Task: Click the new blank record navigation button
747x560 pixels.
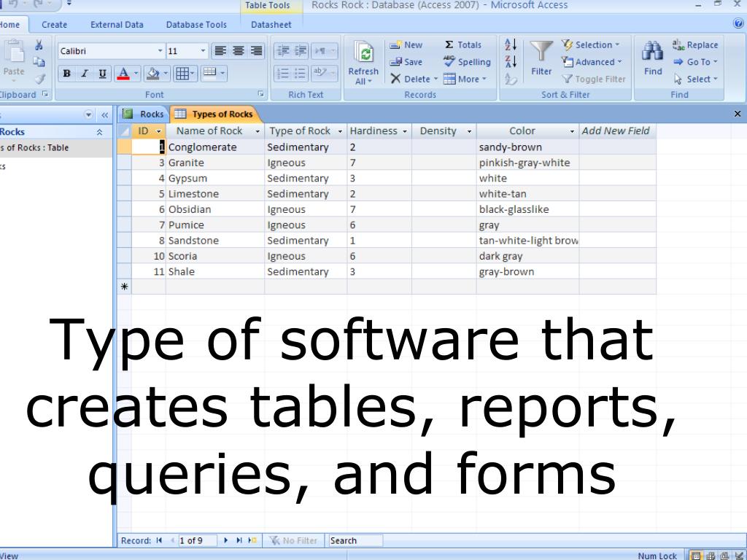Action: (x=252, y=540)
